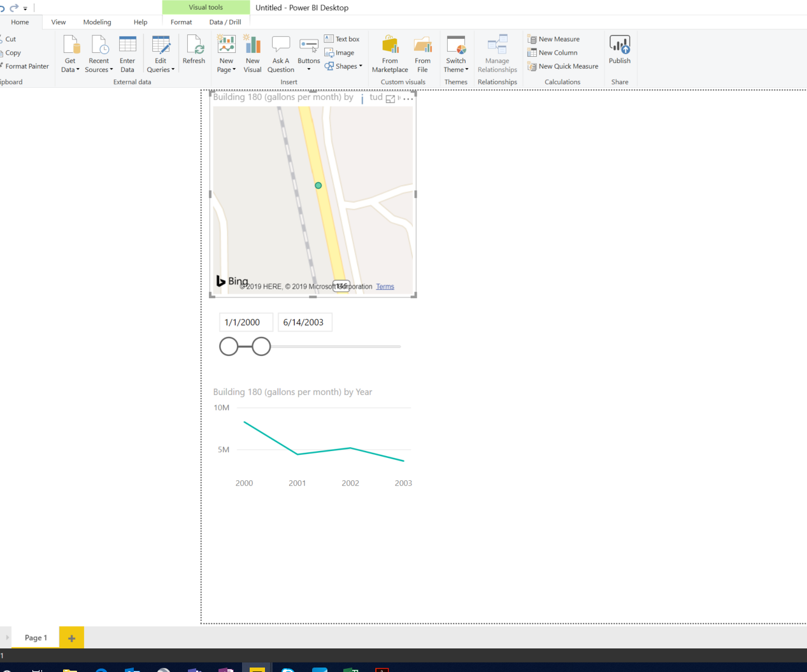
Task: Add a new page with plus button
Action: [71, 638]
